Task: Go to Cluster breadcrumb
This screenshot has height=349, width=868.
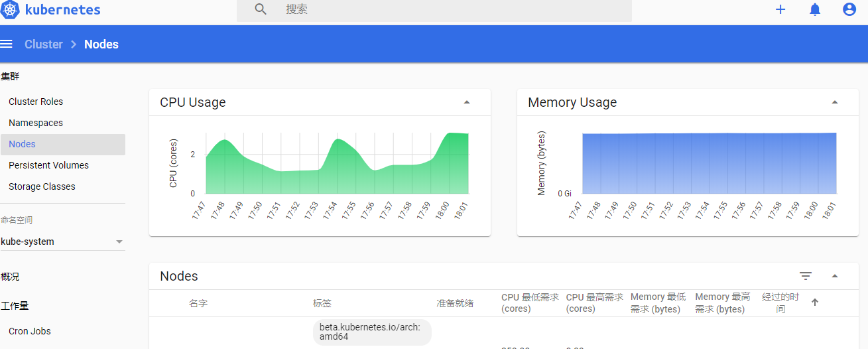Action: pyautogui.click(x=44, y=44)
